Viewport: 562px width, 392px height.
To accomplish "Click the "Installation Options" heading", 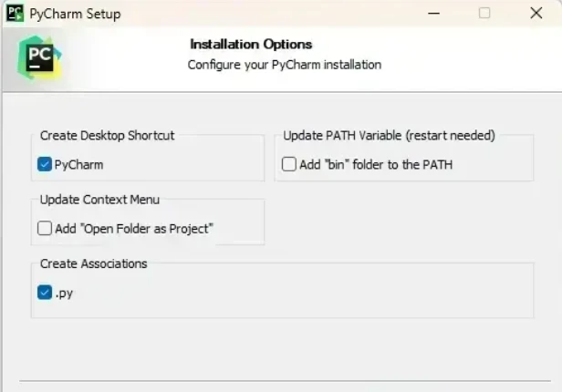I will (251, 45).
